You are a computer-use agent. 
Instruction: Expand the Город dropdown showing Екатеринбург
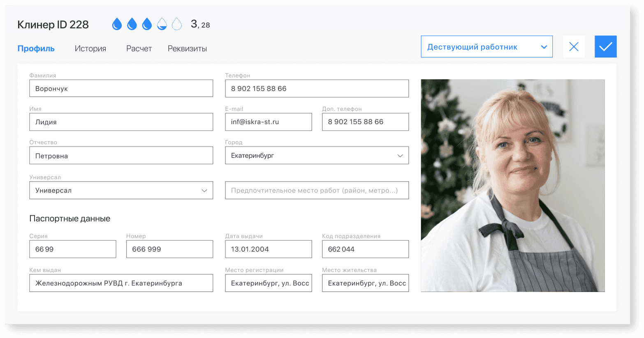(317, 156)
